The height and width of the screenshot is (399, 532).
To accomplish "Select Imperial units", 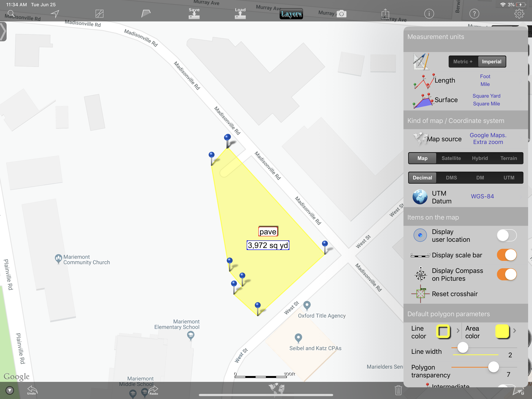I will pyautogui.click(x=492, y=62).
